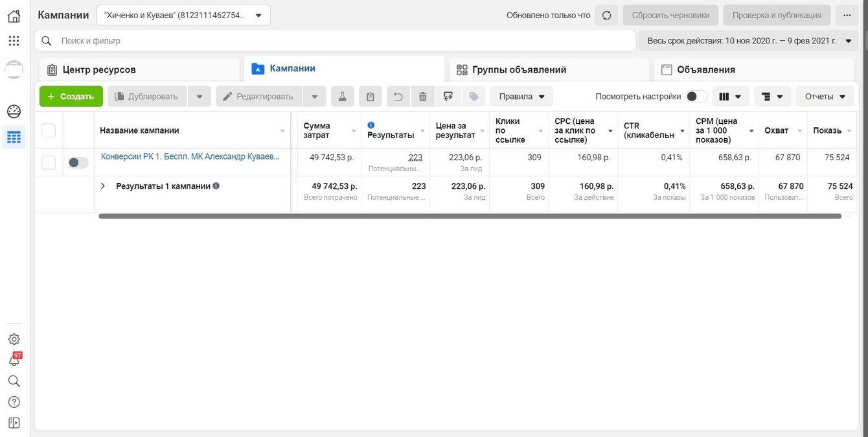The image size is (868, 437).
Task: Open the Правила dropdown
Action: tap(521, 97)
